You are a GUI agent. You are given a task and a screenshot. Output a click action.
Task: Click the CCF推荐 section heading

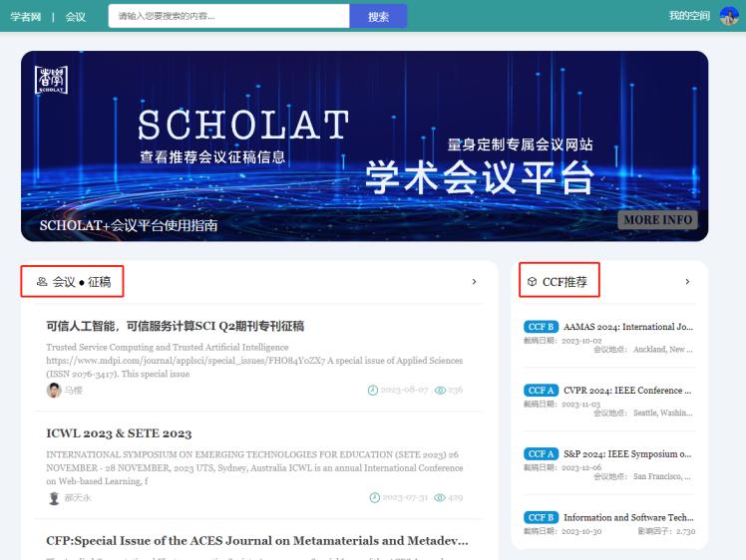(564, 282)
